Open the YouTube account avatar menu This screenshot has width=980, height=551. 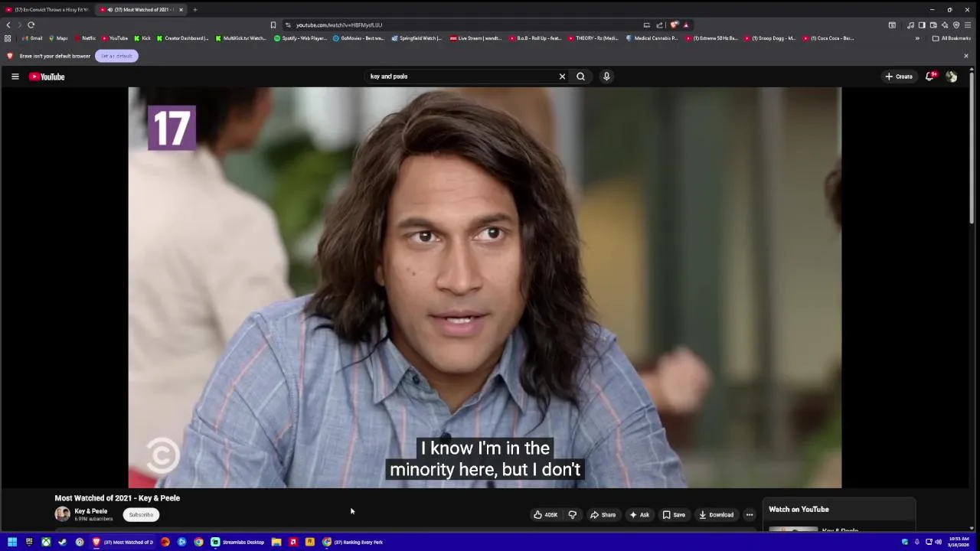[x=952, y=77]
